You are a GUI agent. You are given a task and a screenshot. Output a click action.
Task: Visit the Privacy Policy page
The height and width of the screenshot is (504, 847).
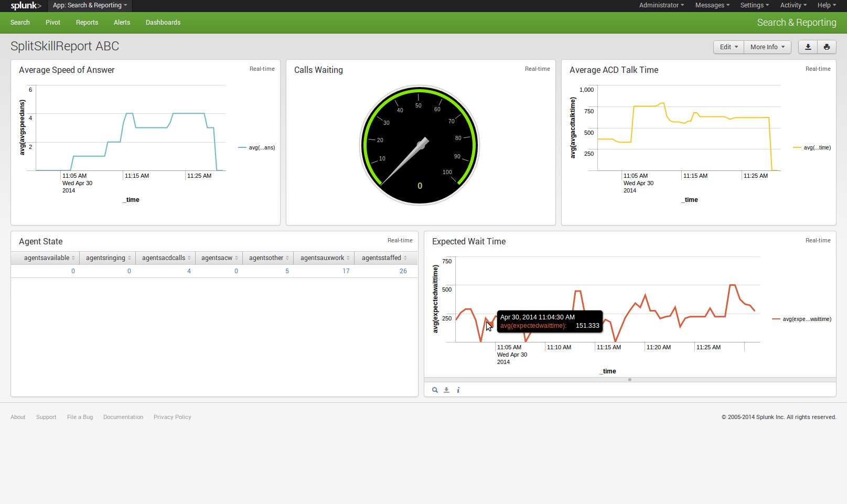[x=172, y=417]
